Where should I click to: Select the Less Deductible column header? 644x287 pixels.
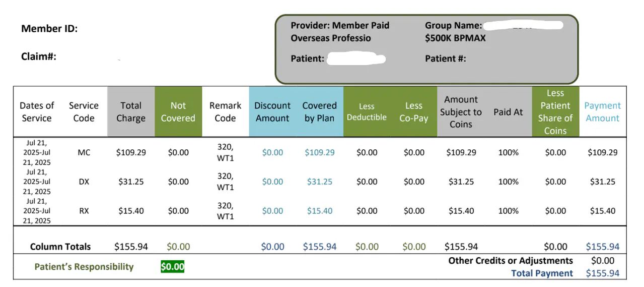click(367, 112)
